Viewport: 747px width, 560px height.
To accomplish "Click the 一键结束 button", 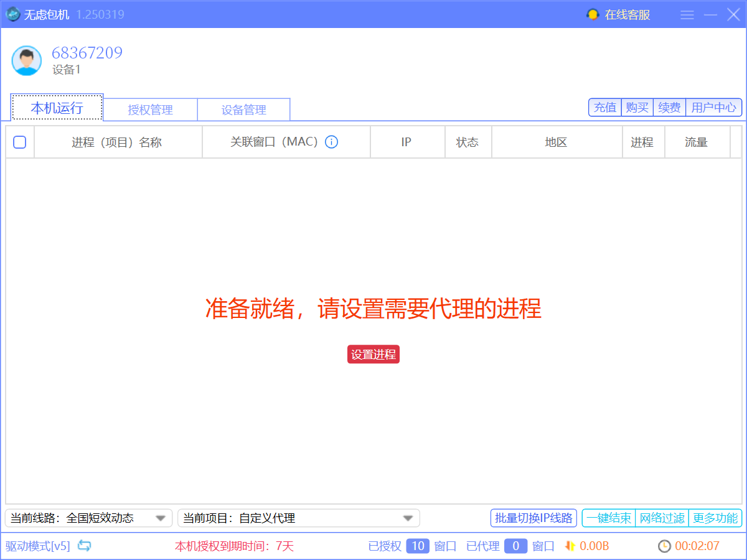I will 609,518.
